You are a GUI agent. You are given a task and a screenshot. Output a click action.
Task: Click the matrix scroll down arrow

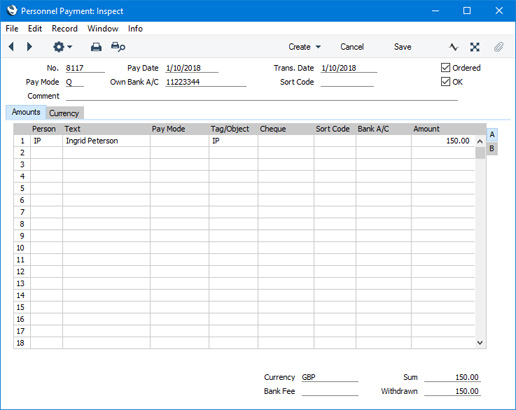click(x=480, y=343)
